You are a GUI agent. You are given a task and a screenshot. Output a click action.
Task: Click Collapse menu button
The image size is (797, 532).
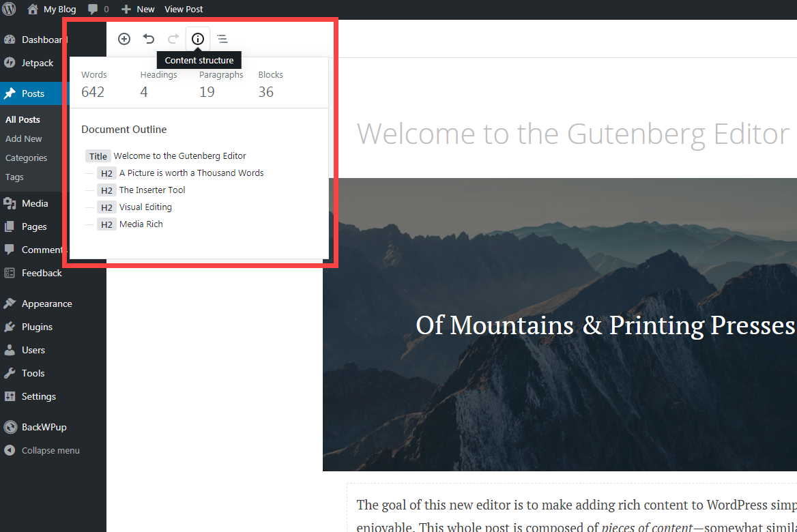(x=50, y=451)
